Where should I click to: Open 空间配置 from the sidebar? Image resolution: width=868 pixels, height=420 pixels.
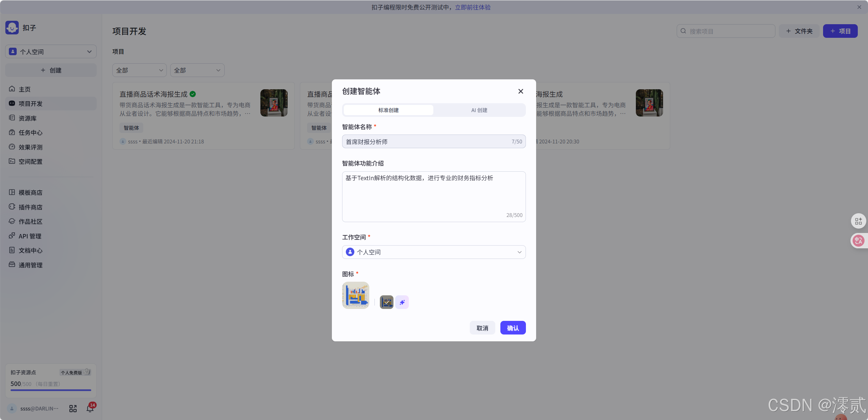[30, 161]
